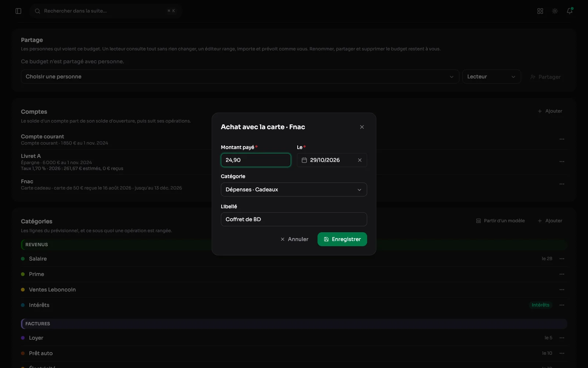Open the Lecteur role dropdown
Image resolution: width=588 pixels, height=368 pixels.
click(x=491, y=77)
